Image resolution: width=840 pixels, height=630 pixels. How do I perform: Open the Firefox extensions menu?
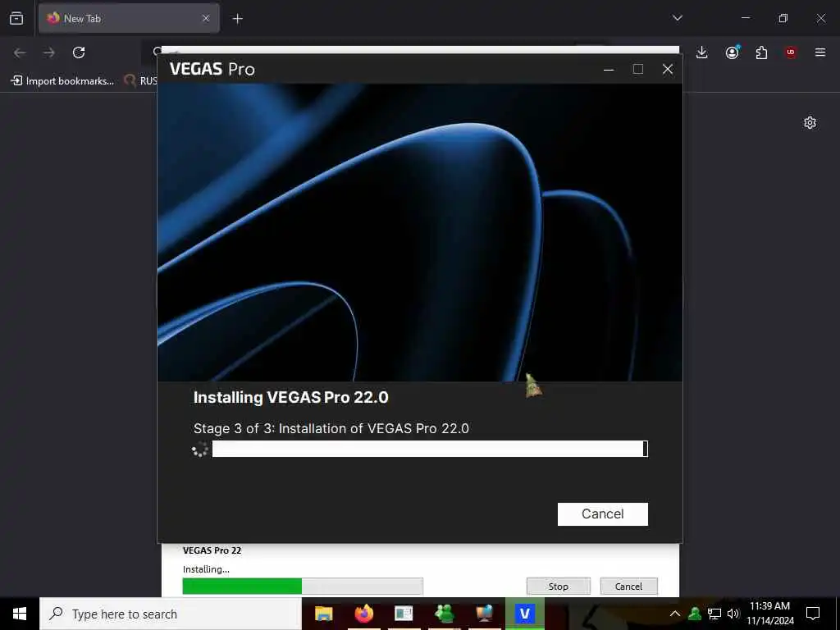pyautogui.click(x=761, y=52)
